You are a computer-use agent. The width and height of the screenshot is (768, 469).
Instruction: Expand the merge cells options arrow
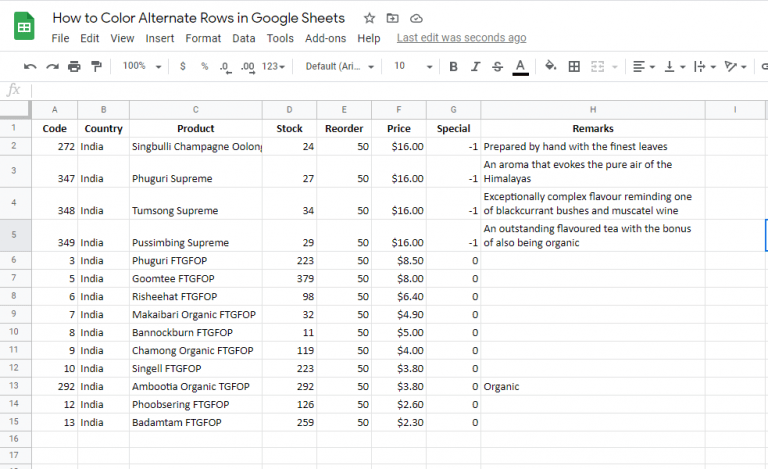pyautogui.click(x=615, y=67)
